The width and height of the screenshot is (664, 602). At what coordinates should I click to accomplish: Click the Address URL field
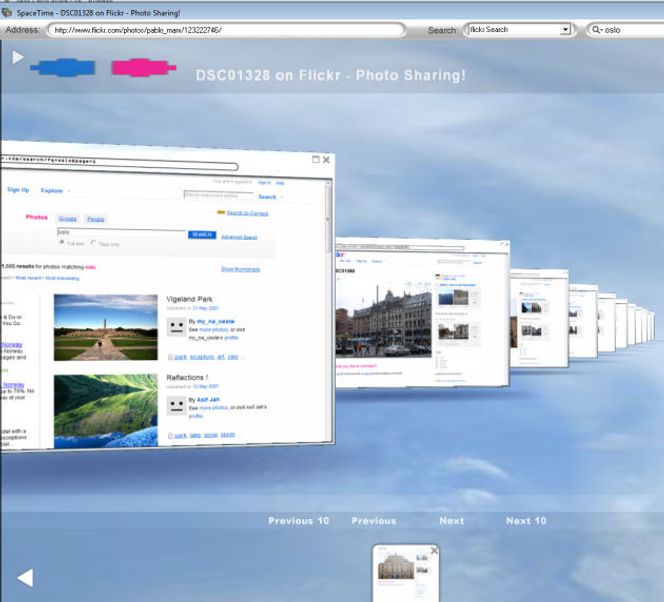226,30
